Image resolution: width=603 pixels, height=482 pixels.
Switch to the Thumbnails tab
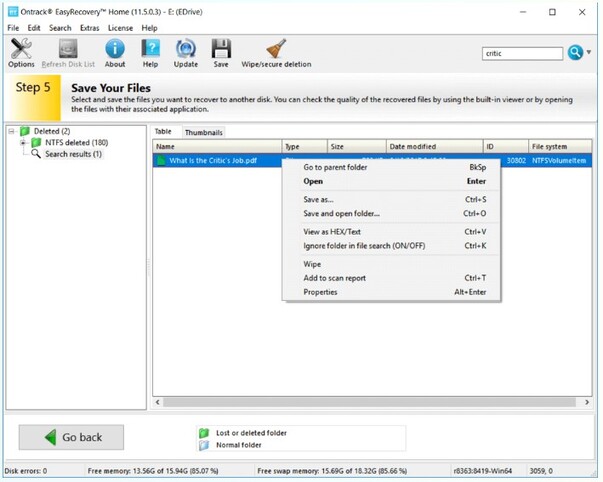203,132
